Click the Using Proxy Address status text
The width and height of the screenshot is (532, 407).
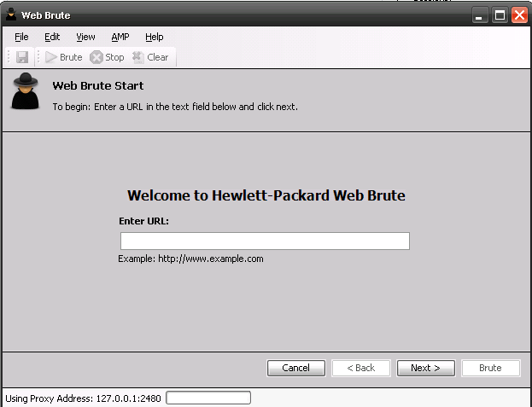[83, 398]
